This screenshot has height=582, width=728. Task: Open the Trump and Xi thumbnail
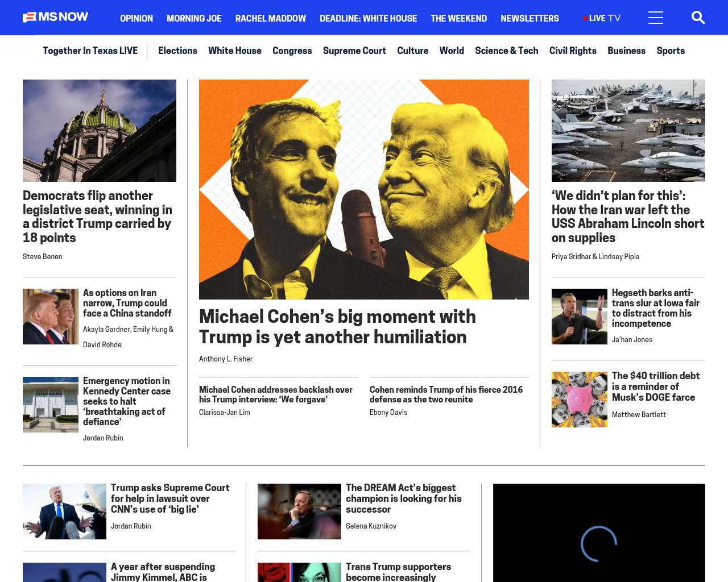[x=51, y=317]
